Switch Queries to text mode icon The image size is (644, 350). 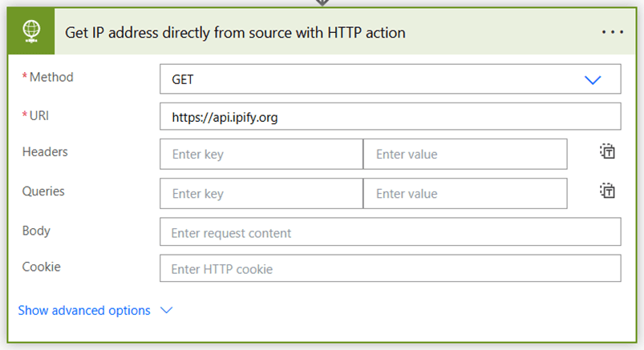607,191
